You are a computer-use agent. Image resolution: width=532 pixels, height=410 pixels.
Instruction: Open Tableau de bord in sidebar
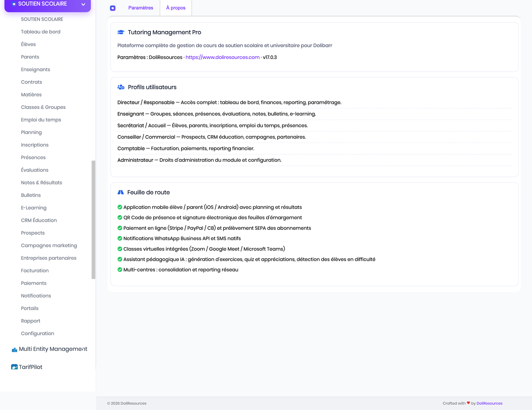click(x=40, y=32)
